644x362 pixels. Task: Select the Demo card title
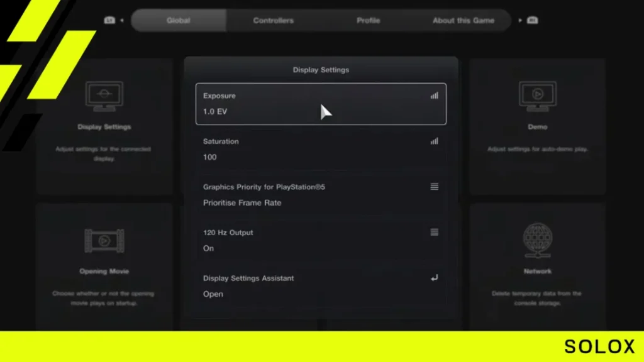[538, 127]
